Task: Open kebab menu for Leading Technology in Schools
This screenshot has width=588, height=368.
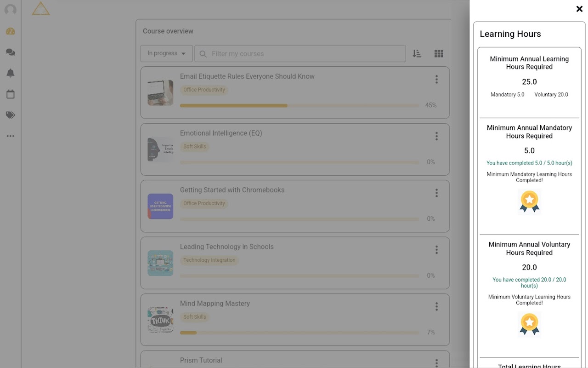Action: point(436,250)
